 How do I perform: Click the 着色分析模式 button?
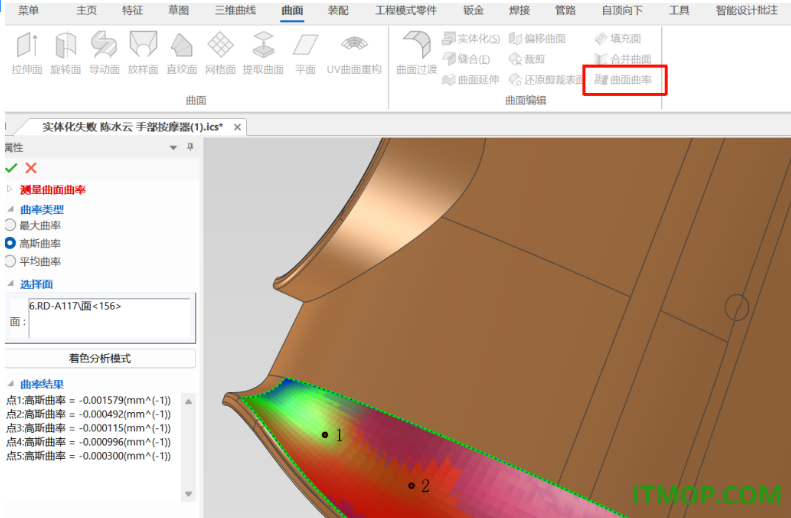[100, 358]
